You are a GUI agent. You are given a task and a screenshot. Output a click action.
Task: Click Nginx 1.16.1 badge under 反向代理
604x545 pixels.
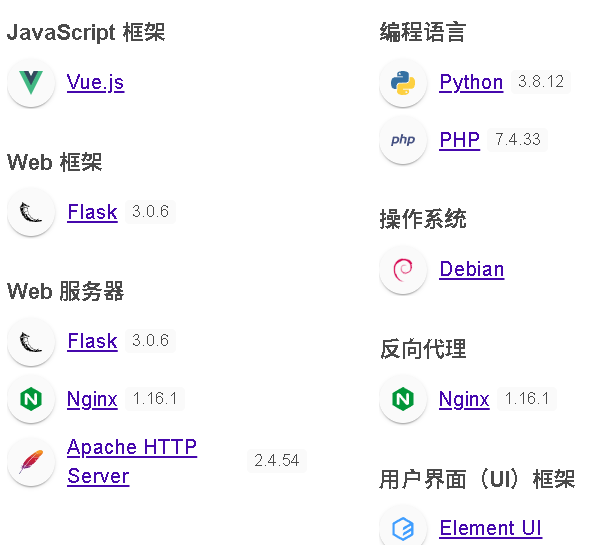(x=527, y=399)
